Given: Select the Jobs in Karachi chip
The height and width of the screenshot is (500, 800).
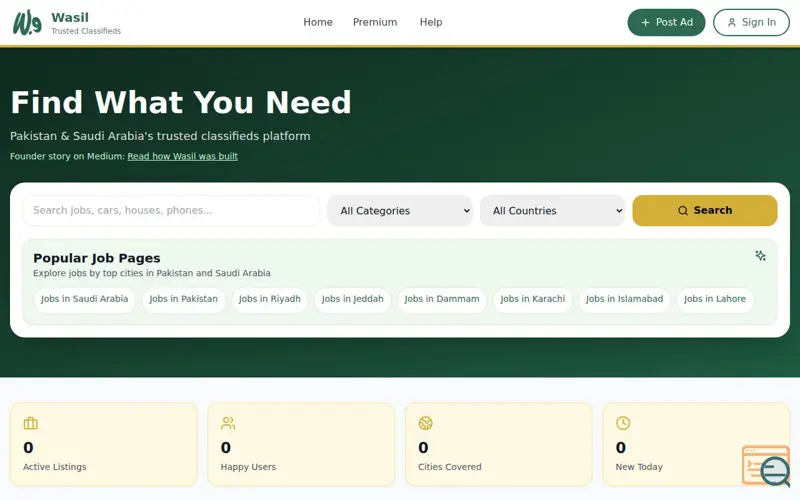Looking at the screenshot, I should click(533, 299).
